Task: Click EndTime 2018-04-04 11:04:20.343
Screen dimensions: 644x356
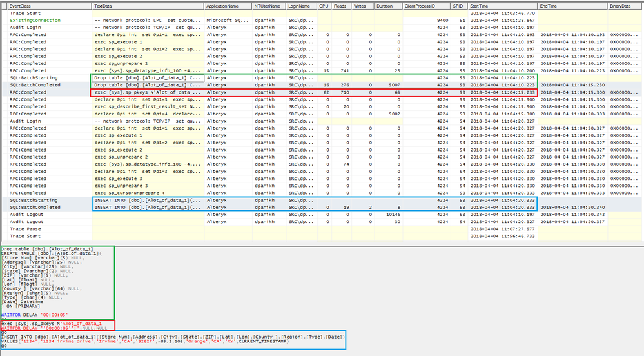Action: (572, 215)
